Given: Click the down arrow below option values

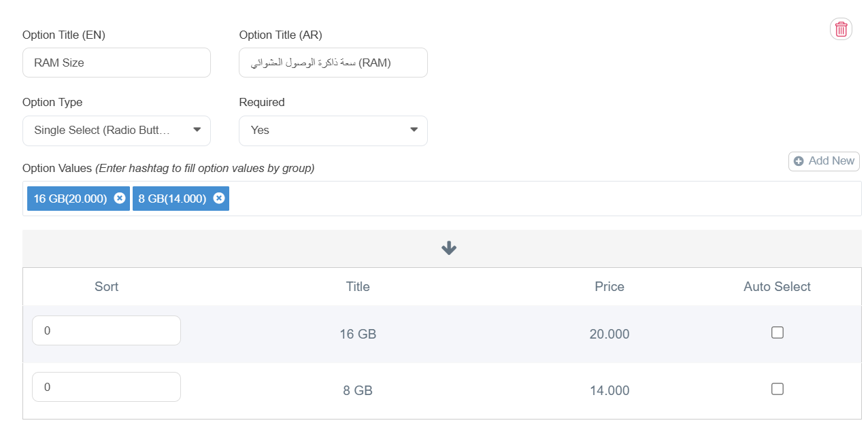Looking at the screenshot, I should [449, 248].
